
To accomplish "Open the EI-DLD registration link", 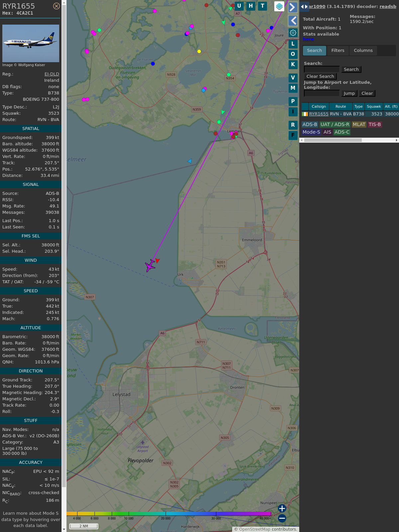I will pyautogui.click(x=52, y=74).
